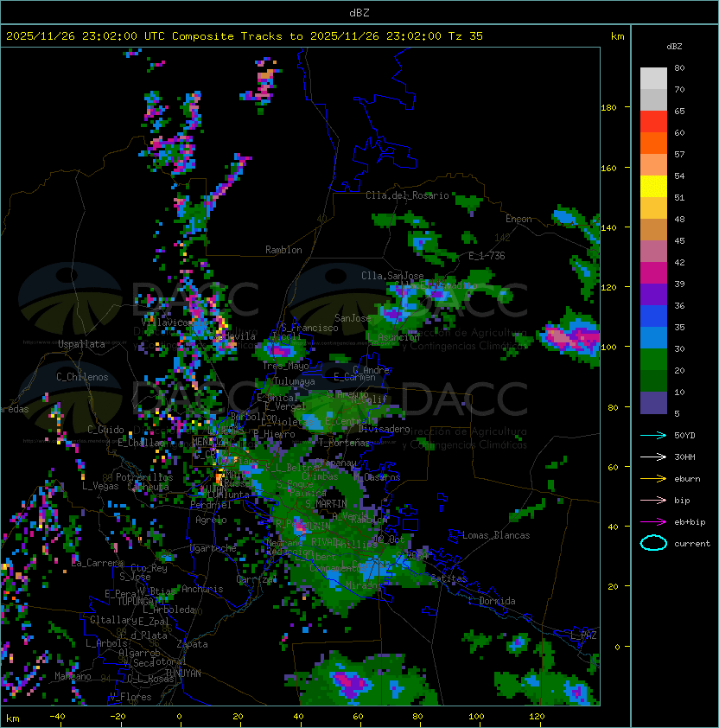Click the 'current' legend label
This screenshot has width=719, height=728.
coord(692,544)
